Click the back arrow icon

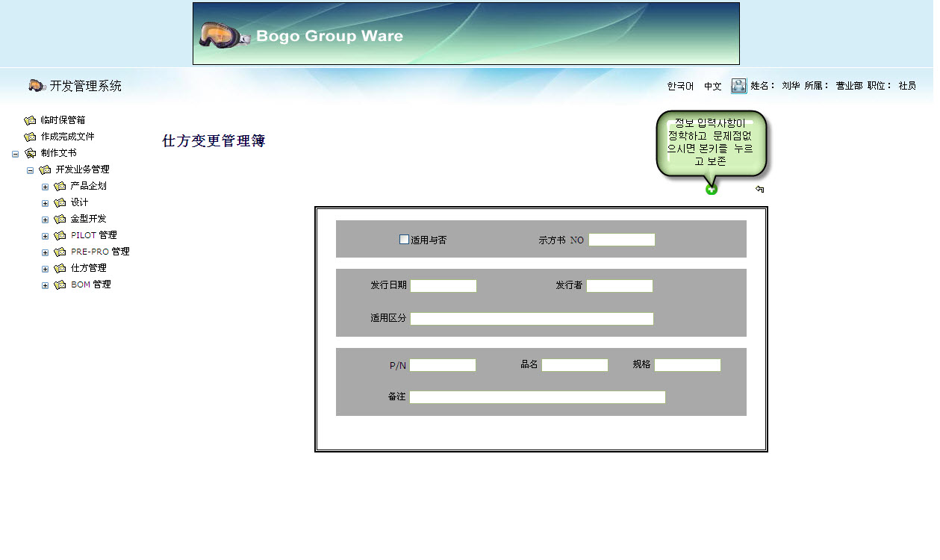coord(759,190)
